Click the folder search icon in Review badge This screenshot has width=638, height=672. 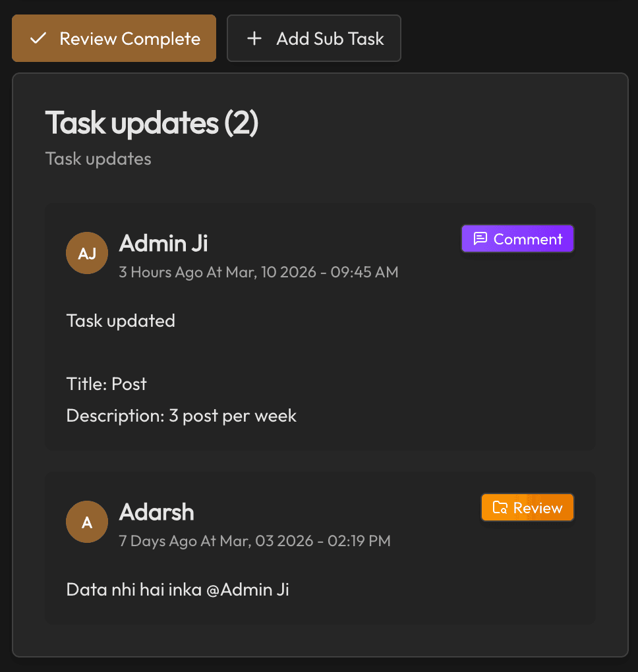(x=500, y=508)
